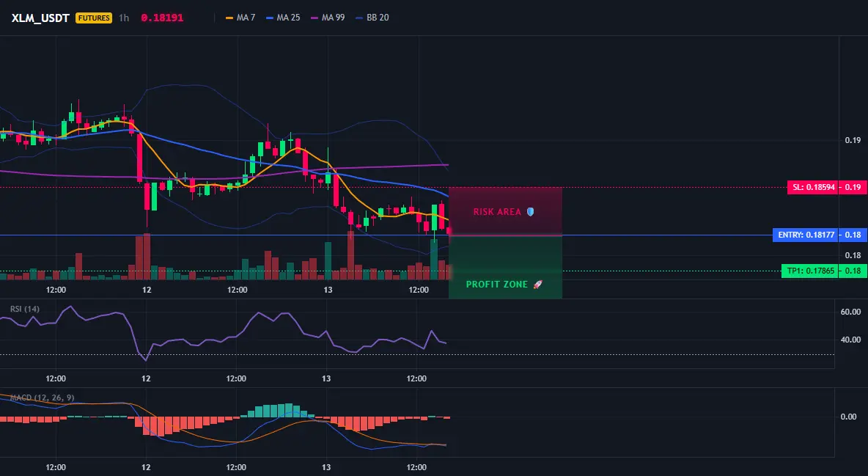Click the rocket icon beside PROFIT ZONE
868x476 pixels.
click(x=537, y=285)
